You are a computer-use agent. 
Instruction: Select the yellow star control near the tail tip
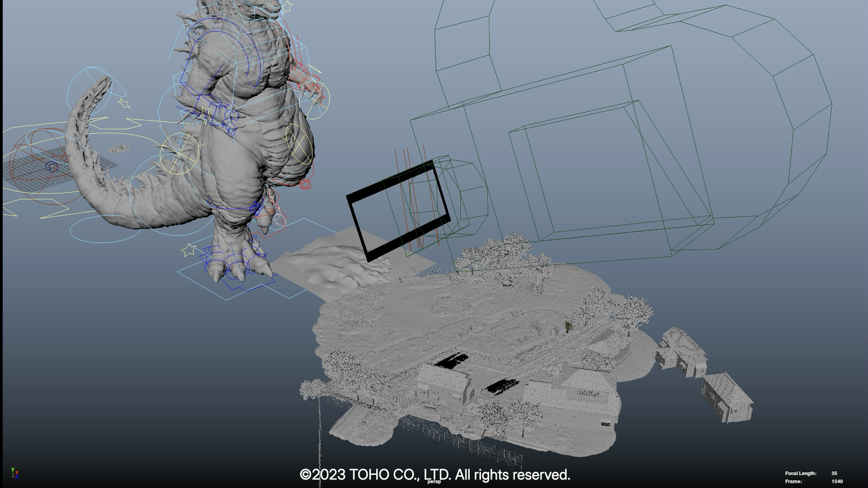[124, 103]
